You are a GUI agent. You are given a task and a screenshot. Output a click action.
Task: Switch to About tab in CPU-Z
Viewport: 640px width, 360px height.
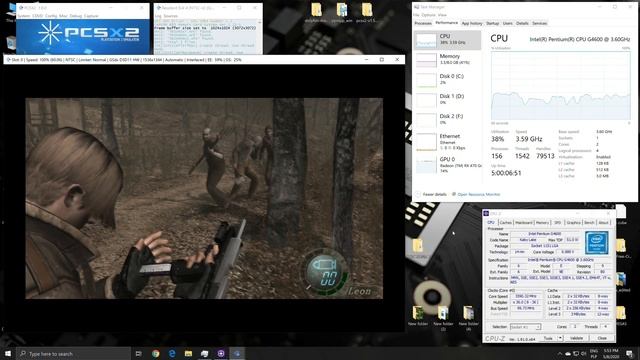603,222
